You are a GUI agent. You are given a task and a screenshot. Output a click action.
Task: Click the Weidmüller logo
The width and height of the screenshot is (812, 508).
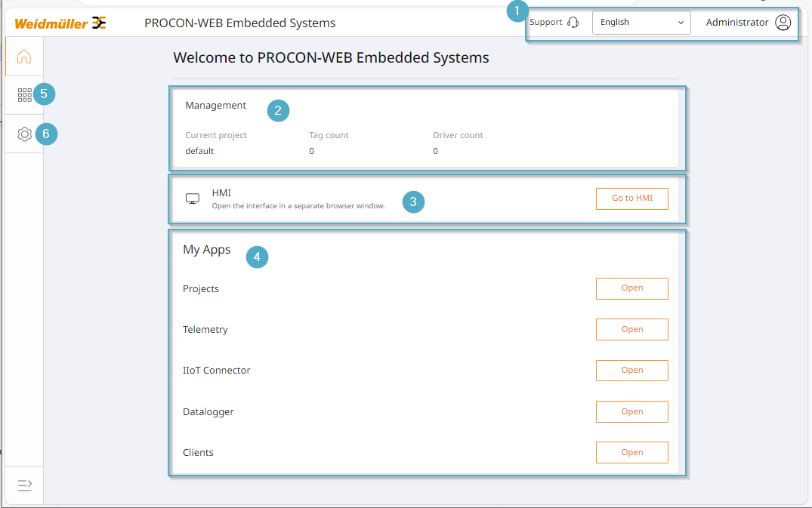coord(60,23)
